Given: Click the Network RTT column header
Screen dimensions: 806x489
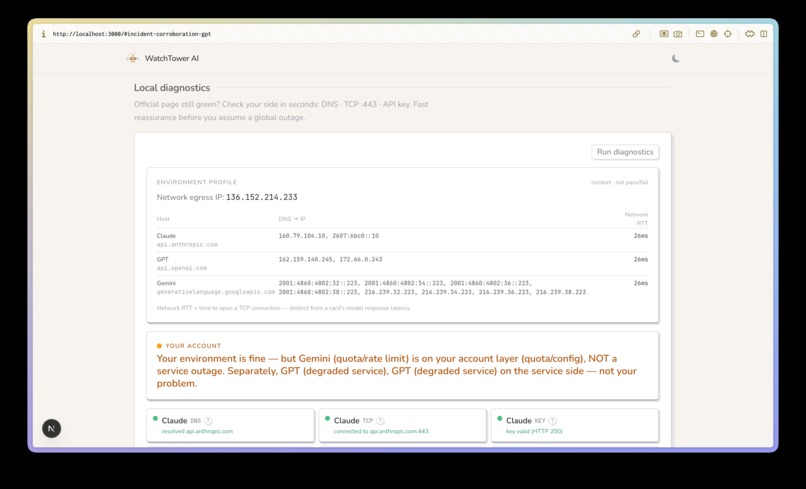Looking at the screenshot, I should pyautogui.click(x=636, y=219).
